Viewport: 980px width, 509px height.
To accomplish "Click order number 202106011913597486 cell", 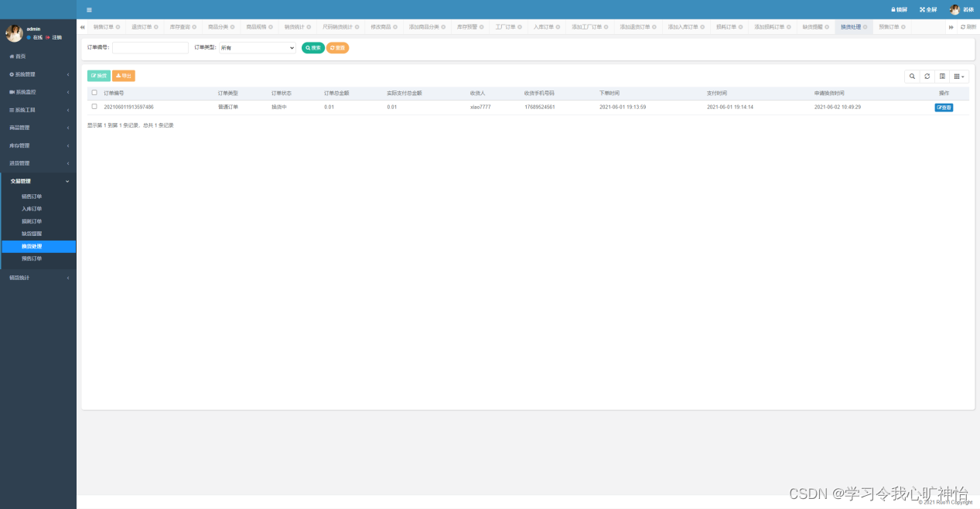I will pos(128,108).
